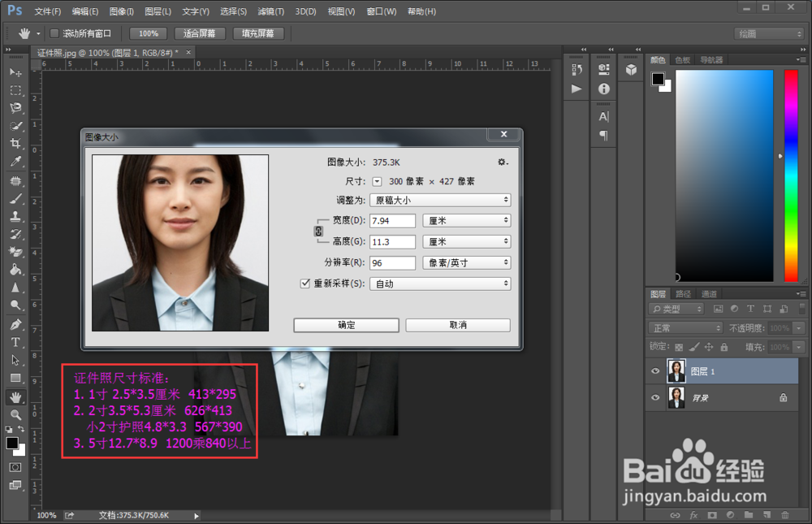Select the Quick Selection tool
Screen dimensions: 812x524
click(15, 125)
